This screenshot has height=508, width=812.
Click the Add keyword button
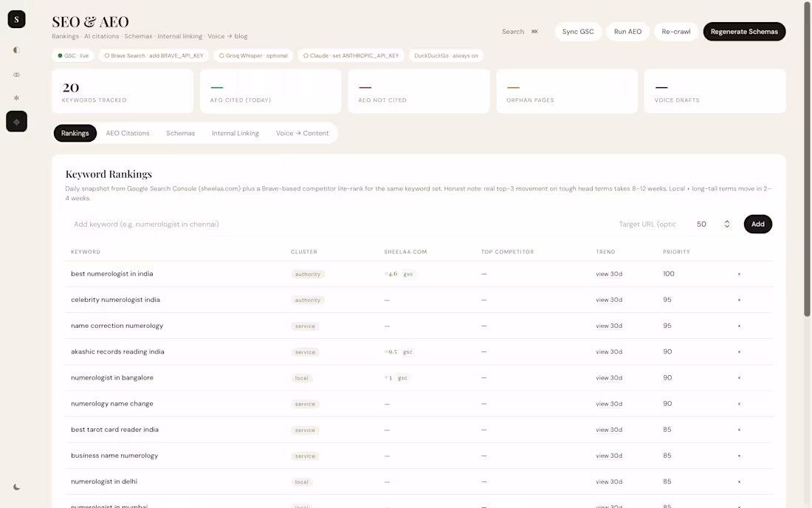point(757,224)
